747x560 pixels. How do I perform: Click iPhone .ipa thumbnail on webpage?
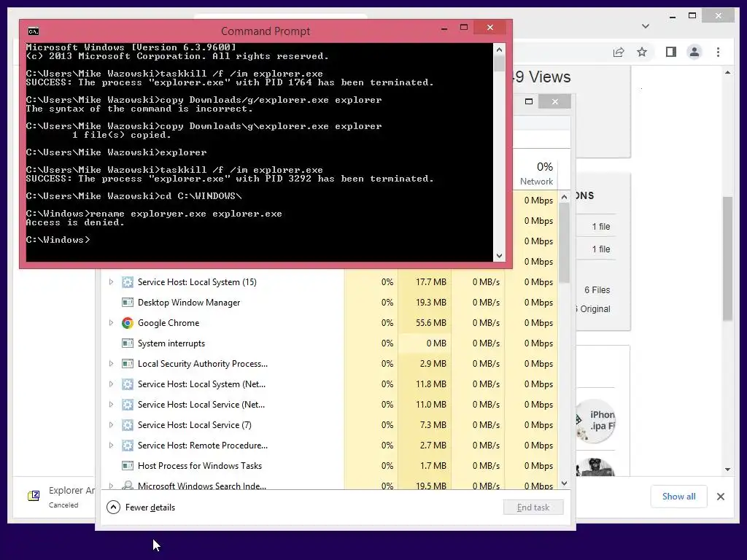click(596, 421)
